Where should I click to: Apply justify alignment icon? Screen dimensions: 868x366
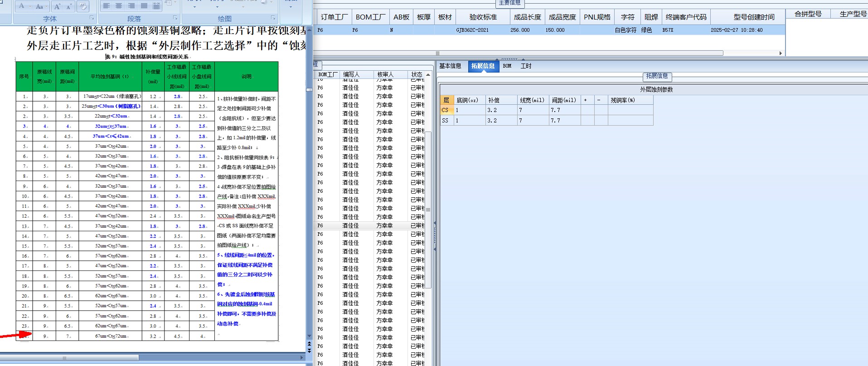pos(144,6)
